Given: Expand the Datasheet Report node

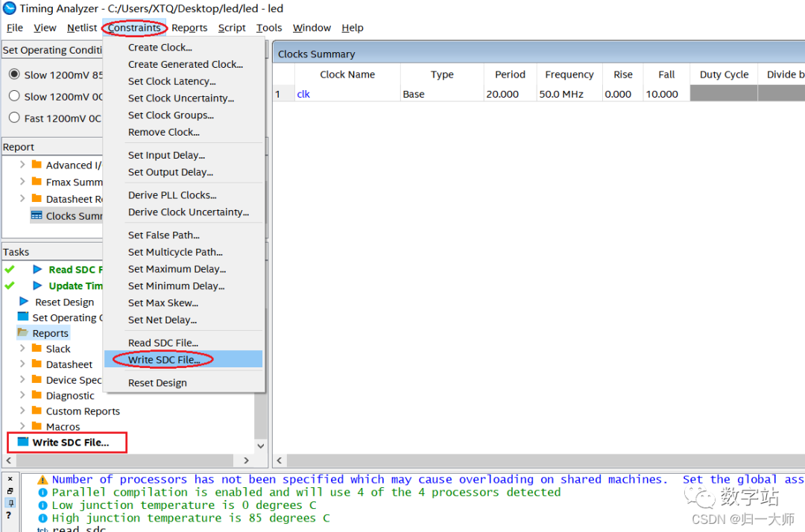Looking at the screenshot, I should tap(22, 198).
